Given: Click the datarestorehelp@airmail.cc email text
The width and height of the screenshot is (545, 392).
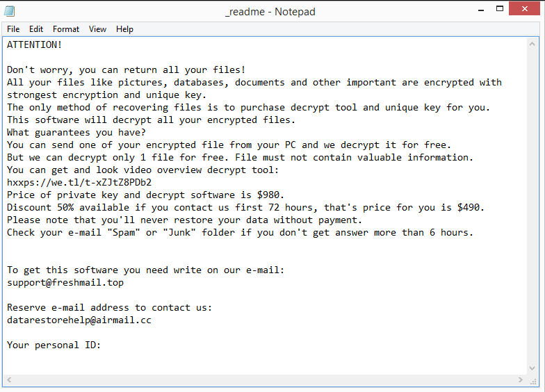Looking at the screenshot, I should 79,320.
